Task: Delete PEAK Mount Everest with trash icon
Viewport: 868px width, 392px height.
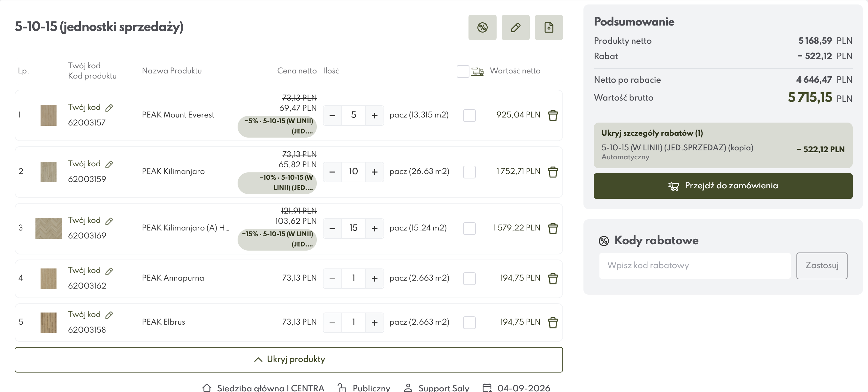Action: (552, 116)
